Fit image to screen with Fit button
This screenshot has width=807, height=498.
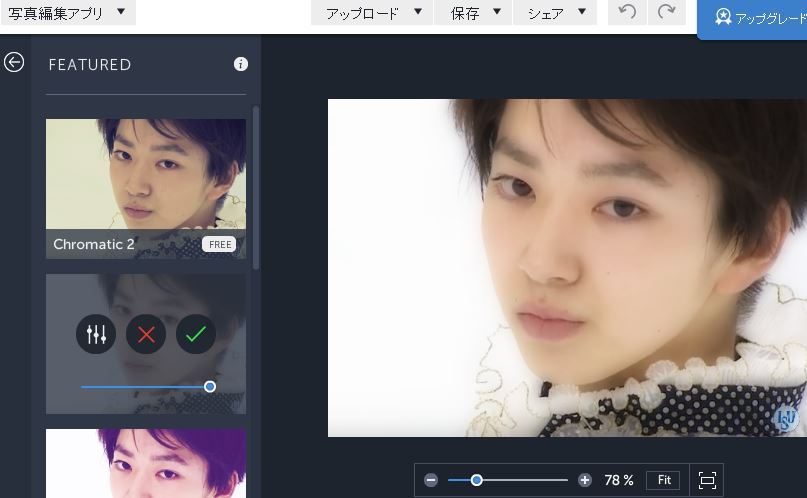point(663,480)
